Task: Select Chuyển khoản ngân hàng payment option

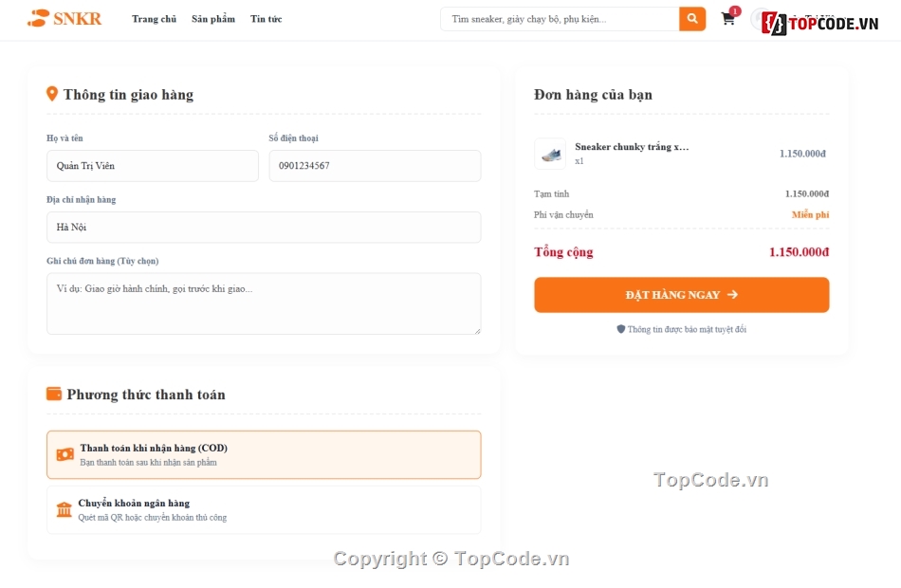Action: pos(264,510)
